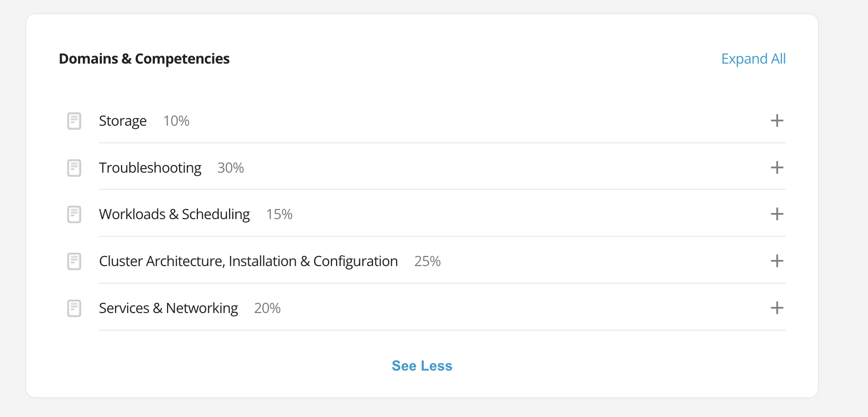
Task: Click the document icon beside Workloads & Scheduling
Action: pyautogui.click(x=74, y=215)
